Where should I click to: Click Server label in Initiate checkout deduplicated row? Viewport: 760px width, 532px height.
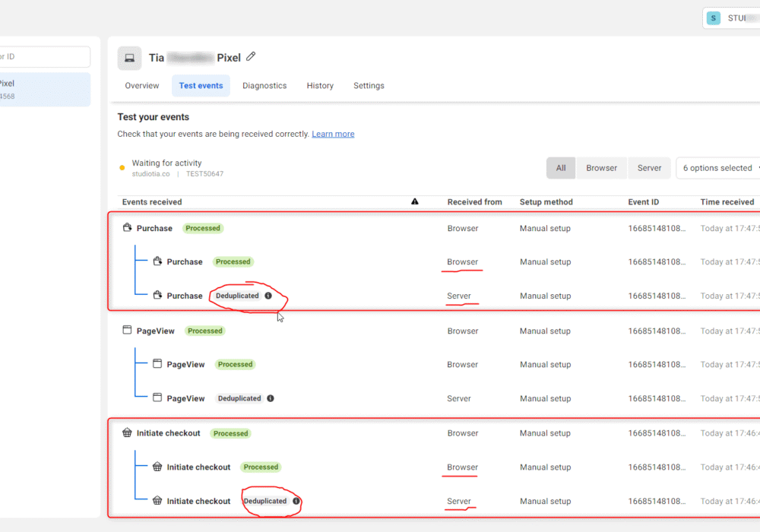pos(459,502)
